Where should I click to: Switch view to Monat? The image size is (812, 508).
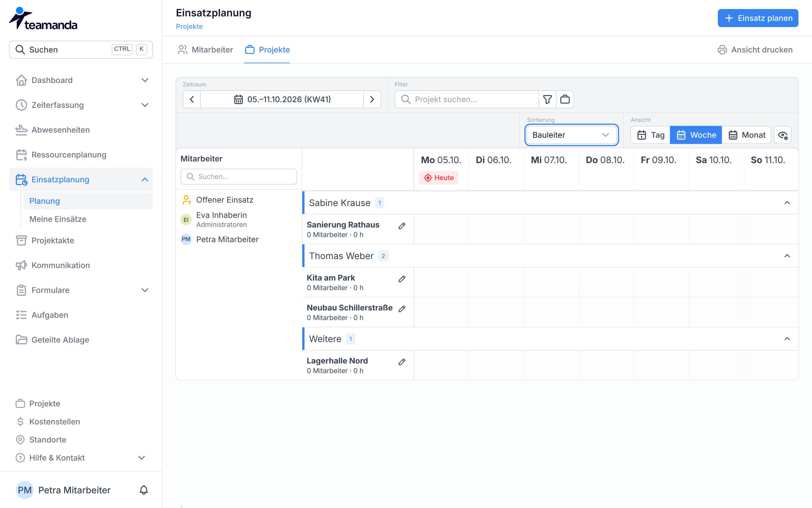tap(747, 135)
